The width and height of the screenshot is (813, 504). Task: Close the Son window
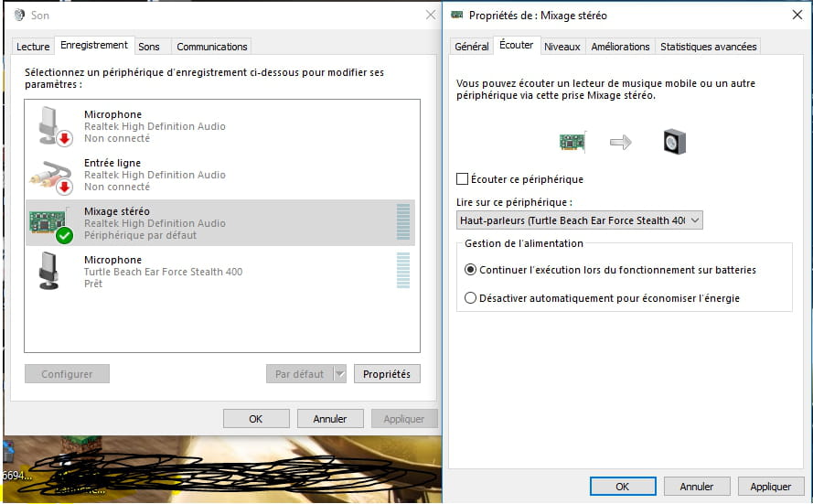(x=431, y=15)
